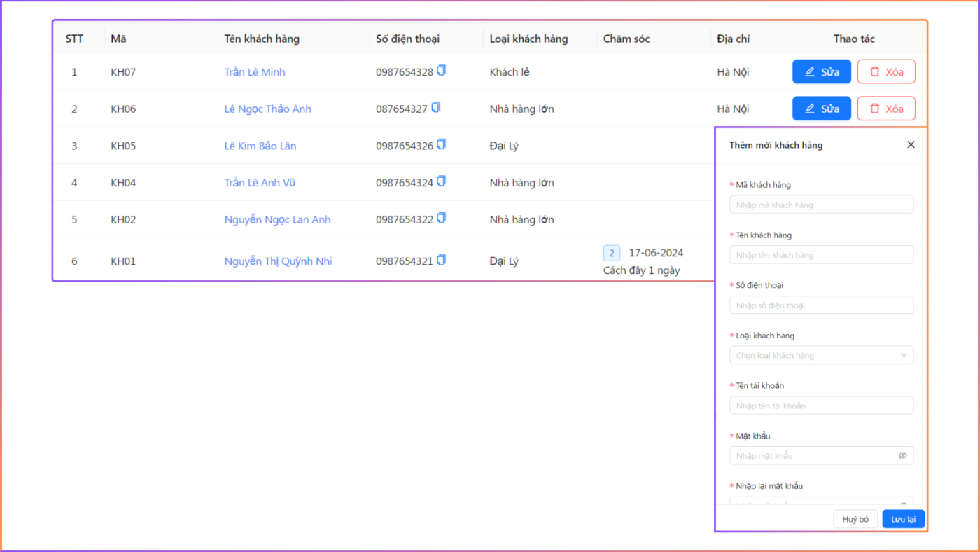980x552 pixels.
Task: Toggle Mật khẩu visibility eye icon
Action: coord(903,455)
